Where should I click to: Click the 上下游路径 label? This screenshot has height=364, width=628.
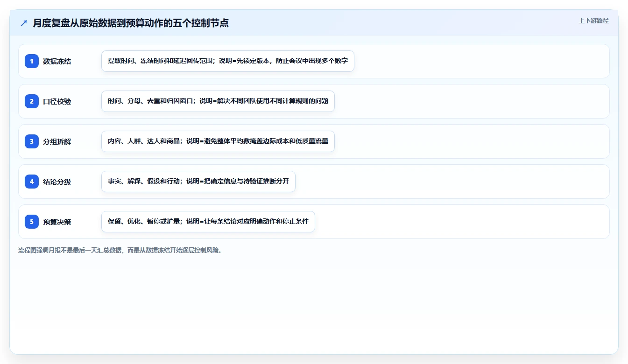(593, 21)
